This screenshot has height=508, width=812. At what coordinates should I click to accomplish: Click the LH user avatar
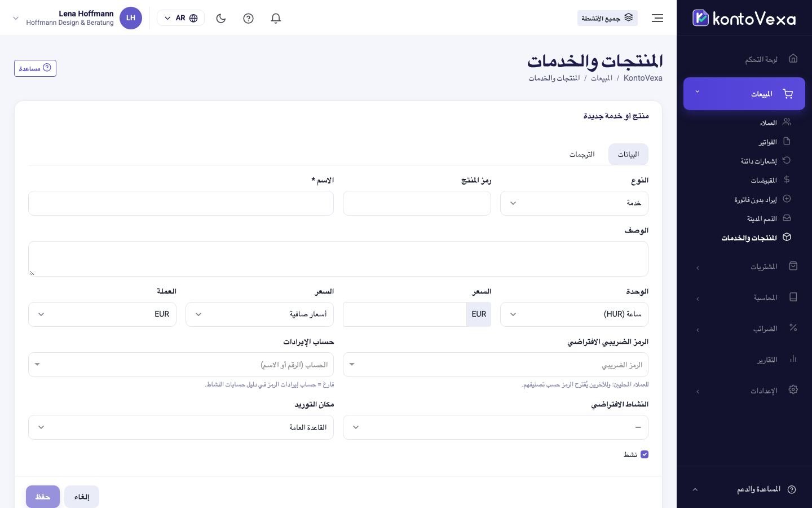pyautogui.click(x=131, y=18)
